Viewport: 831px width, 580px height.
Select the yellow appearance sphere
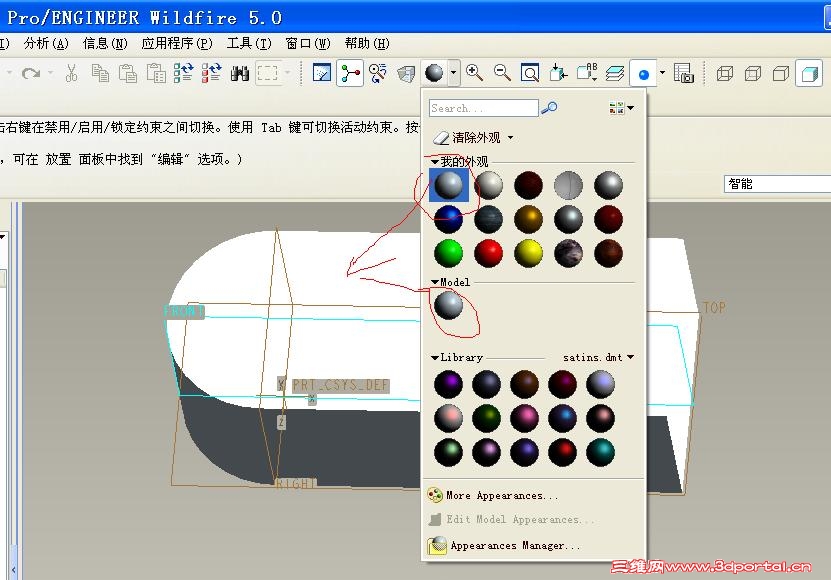[528, 253]
